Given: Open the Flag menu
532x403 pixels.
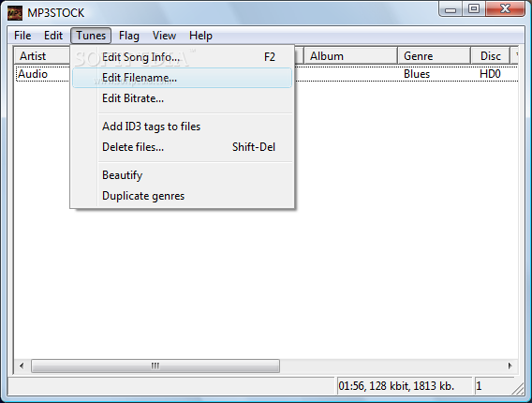Looking at the screenshot, I should coord(129,36).
